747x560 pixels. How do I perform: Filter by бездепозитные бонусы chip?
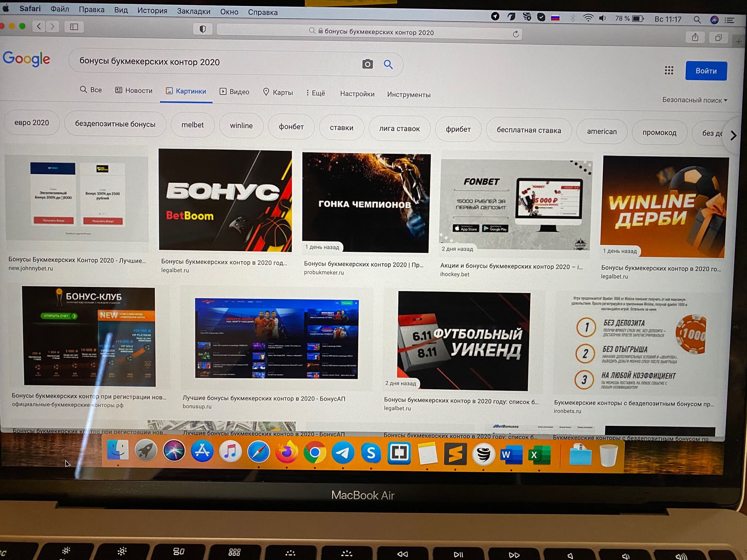(x=115, y=124)
